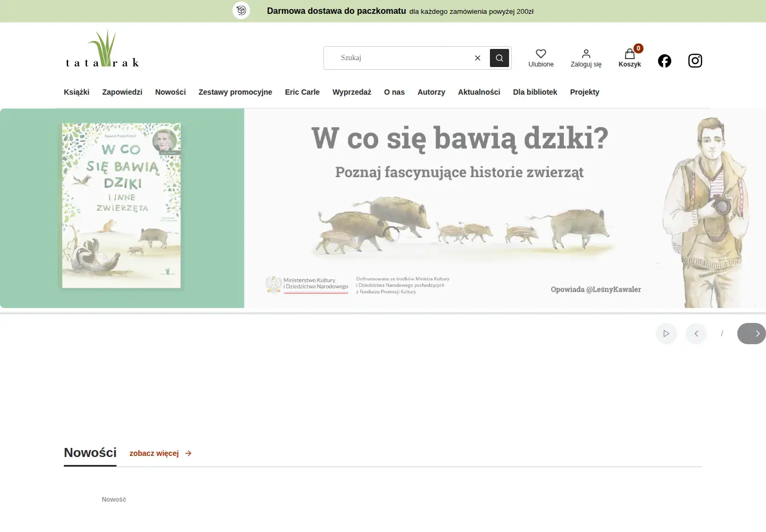The height and width of the screenshot is (532, 766).
Task: Click the Nowość product label
Action: pyautogui.click(x=114, y=500)
